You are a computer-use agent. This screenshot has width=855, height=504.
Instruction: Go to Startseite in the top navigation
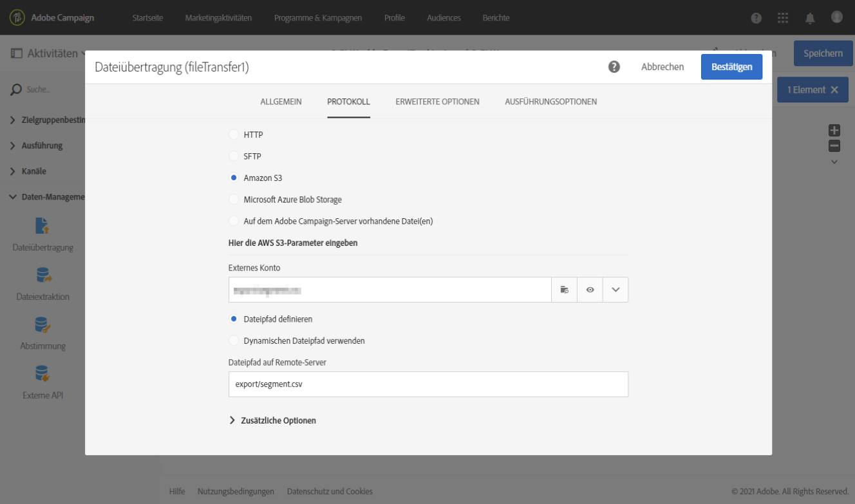pyautogui.click(x=147, y=18)
